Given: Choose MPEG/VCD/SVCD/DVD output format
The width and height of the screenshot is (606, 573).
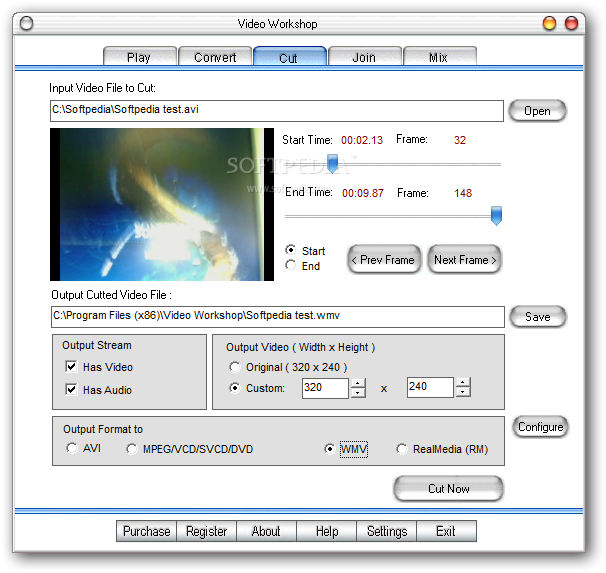Looking at the screenshot, I should point(132,449).
